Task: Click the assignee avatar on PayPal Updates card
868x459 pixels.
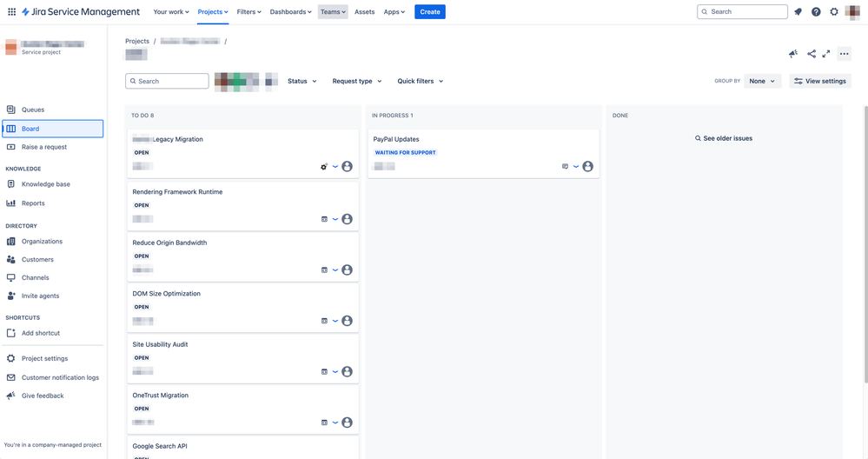Action: [588, 166]
